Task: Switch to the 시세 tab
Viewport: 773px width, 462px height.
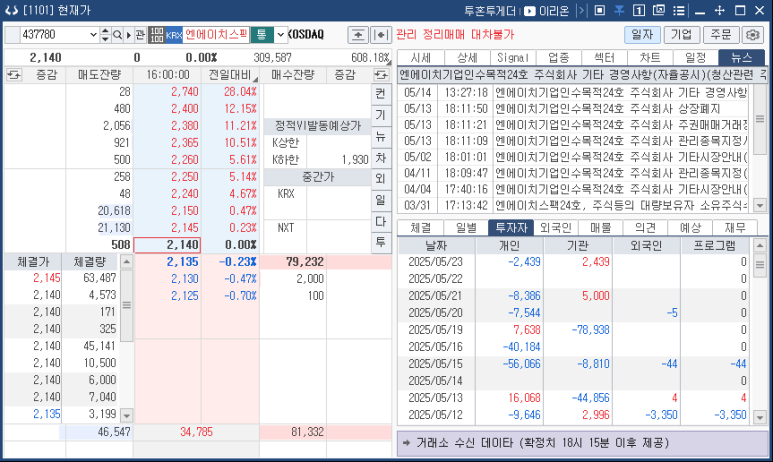Action: click(x=421, y=58)
